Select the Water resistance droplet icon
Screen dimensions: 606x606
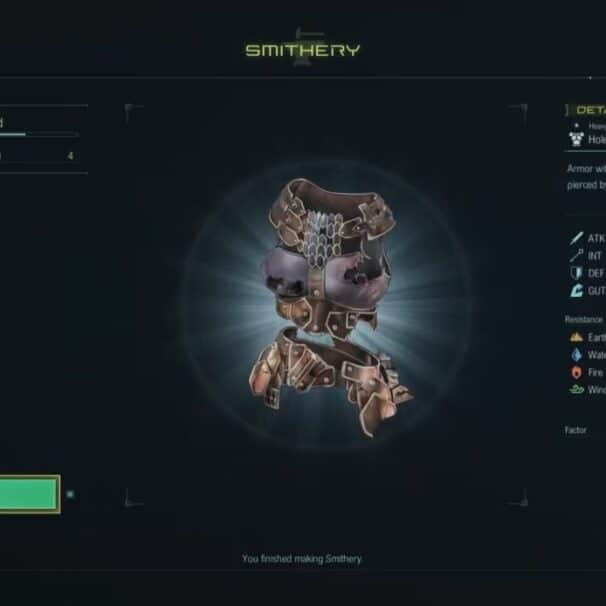click(x=576, y=354)
